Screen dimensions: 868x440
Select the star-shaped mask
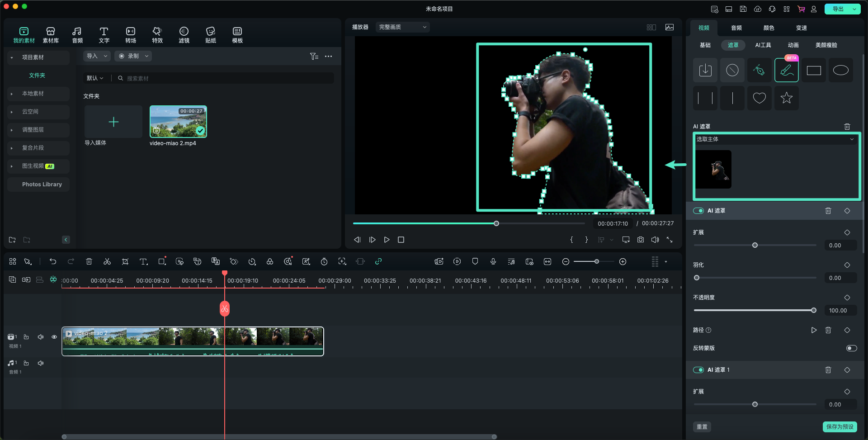tap(786, 98)
